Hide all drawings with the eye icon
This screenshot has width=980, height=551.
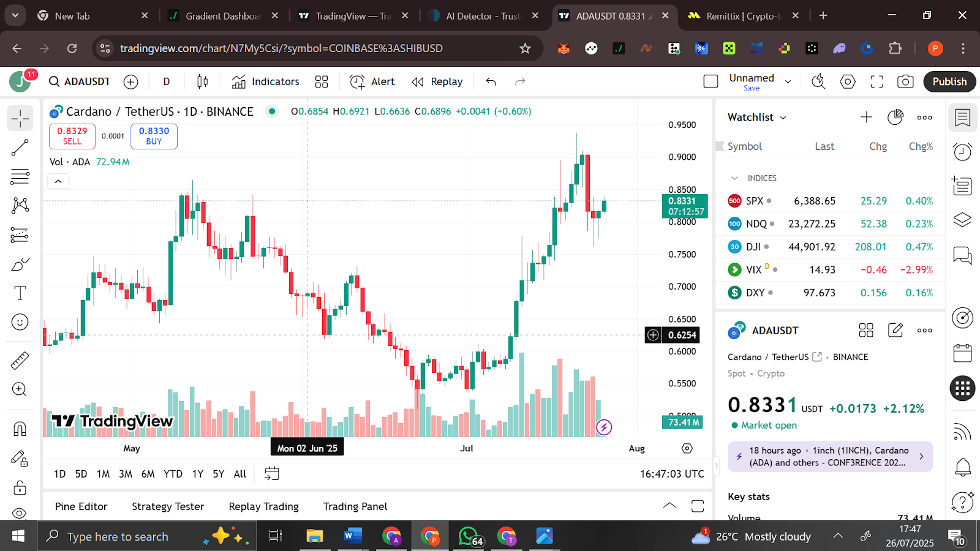tap(20, 513)
